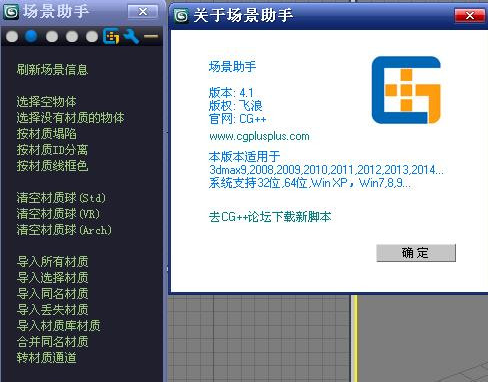Viewport: 488px width, 382px height.
Task: Confirm the dialog with the 确定 button
Action: [x=416, y=253]
